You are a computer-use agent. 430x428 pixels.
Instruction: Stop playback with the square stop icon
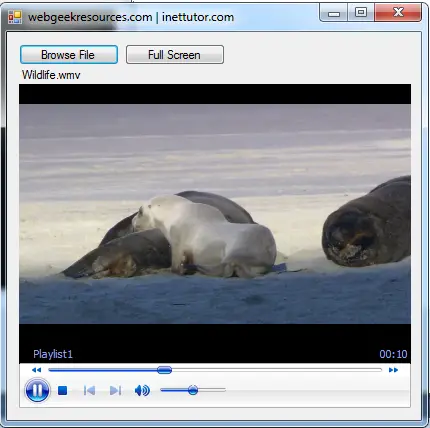tap(62, 390)
